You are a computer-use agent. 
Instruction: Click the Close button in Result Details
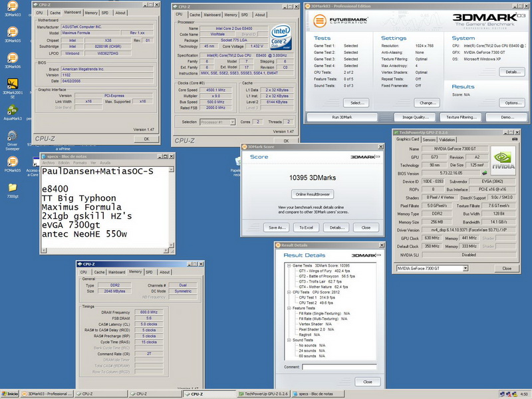click(368, 382)
